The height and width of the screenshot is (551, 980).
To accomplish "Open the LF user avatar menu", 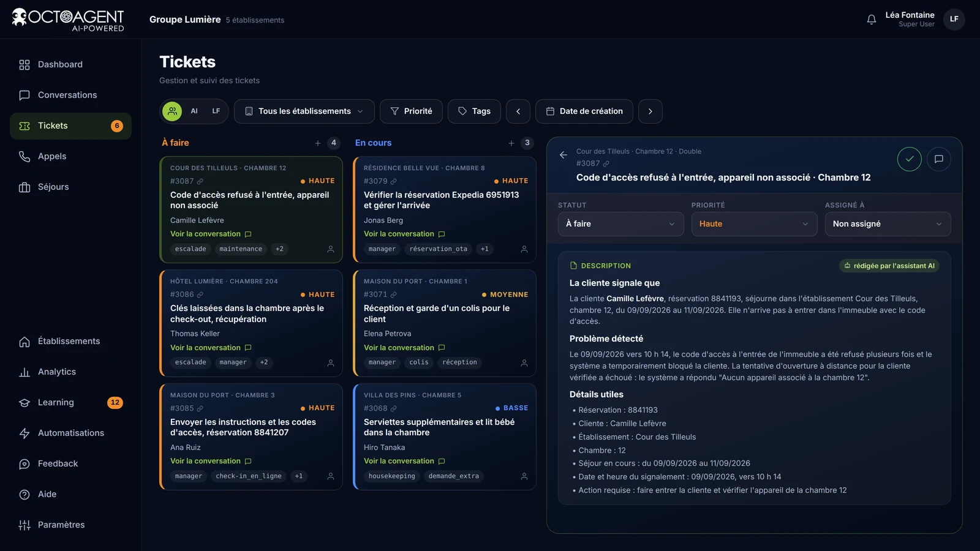I will click(954, 20).
